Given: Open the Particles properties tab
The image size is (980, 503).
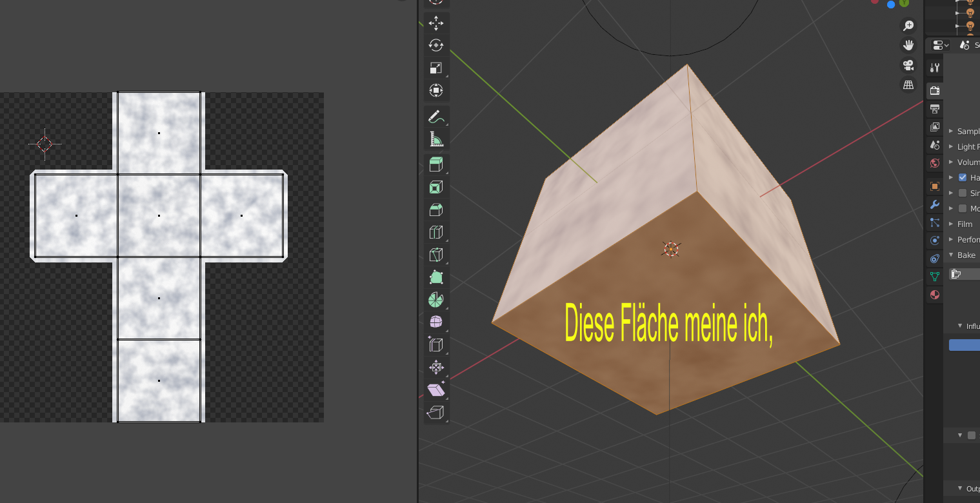Looking at the screenshot, I should 934,222.
